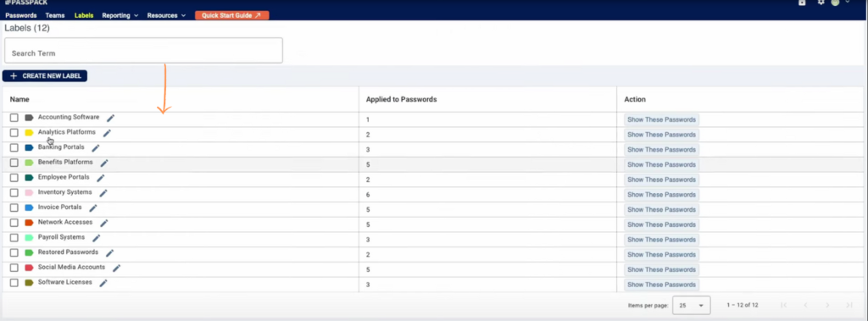
Task: Select the Labels nav item
Action: point(84,15)
